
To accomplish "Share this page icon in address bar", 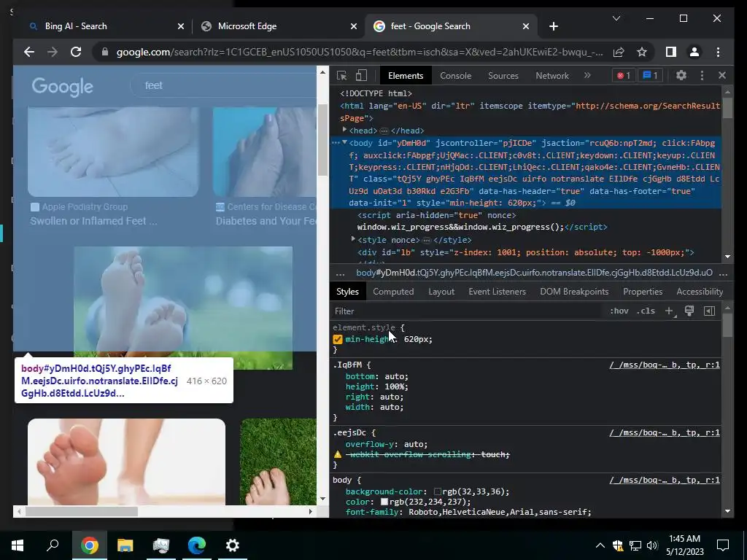I will [619, 52].
